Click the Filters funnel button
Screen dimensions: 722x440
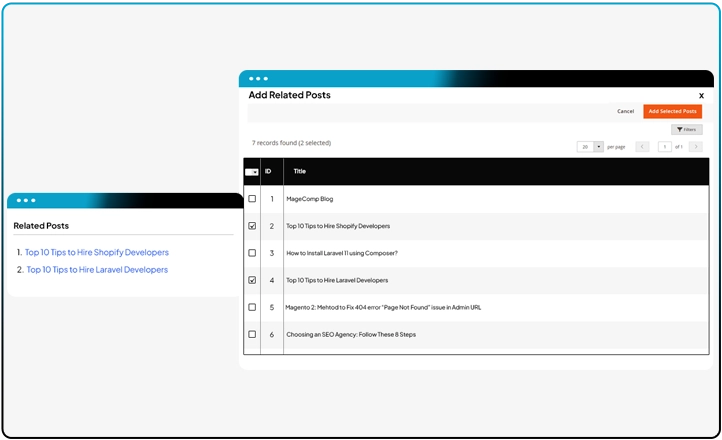686,130
